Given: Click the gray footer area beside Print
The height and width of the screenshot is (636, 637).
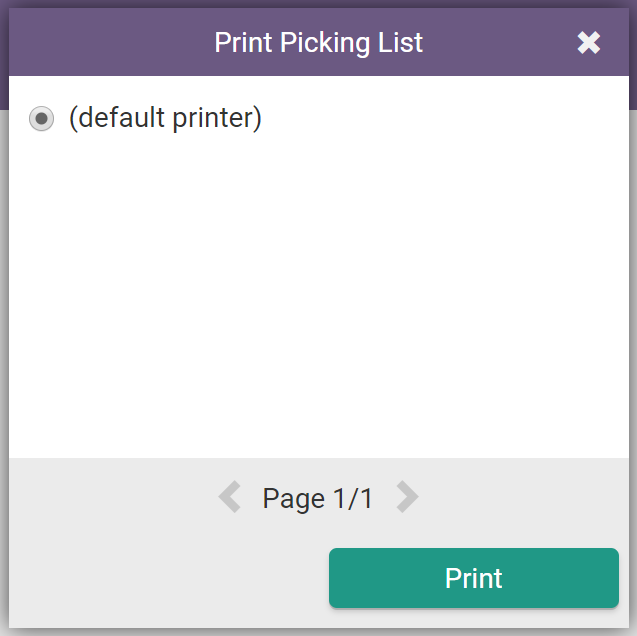Looking at the screenshot, I should pyautogui.click(x=160, y=578).
